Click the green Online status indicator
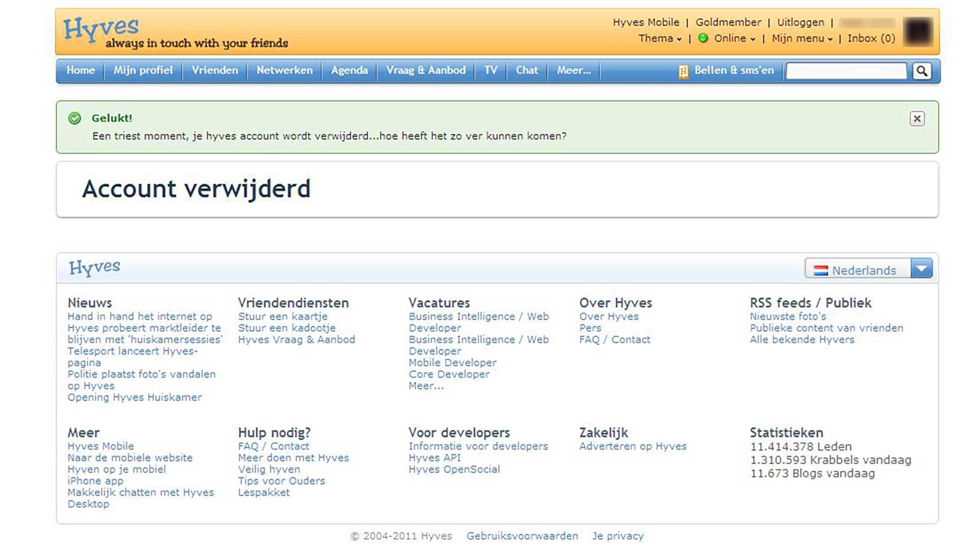 (x=703, y=38)
